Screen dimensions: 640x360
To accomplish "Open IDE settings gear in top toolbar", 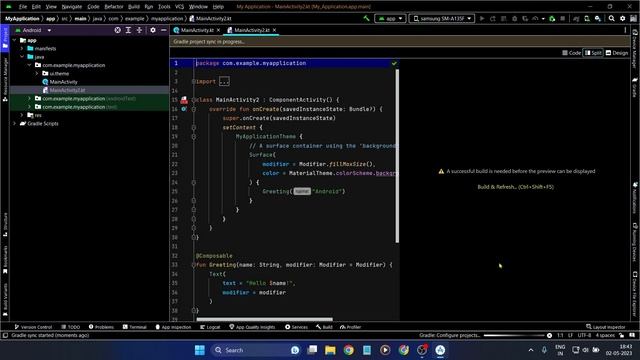I will pyautogui.click(x=622, y=18).
